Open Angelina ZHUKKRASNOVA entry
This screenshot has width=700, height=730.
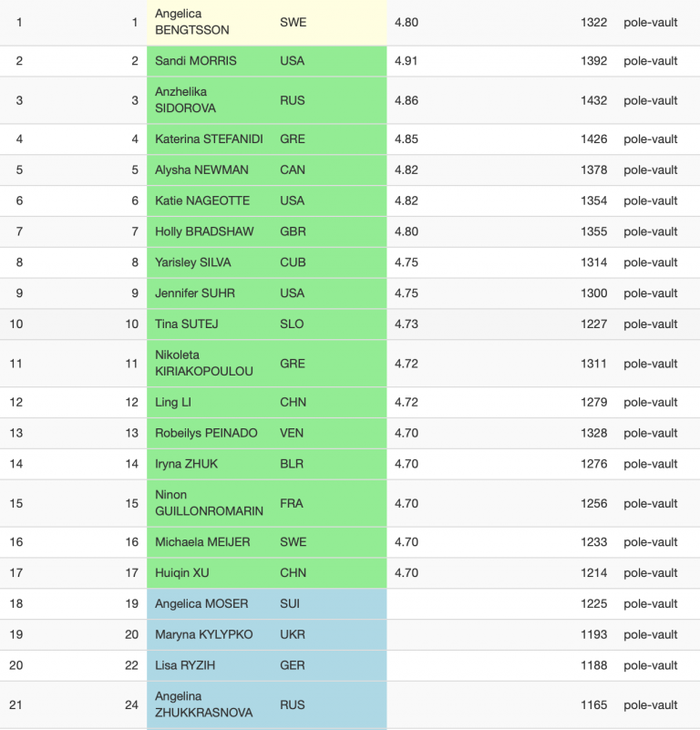pos(203,704)
